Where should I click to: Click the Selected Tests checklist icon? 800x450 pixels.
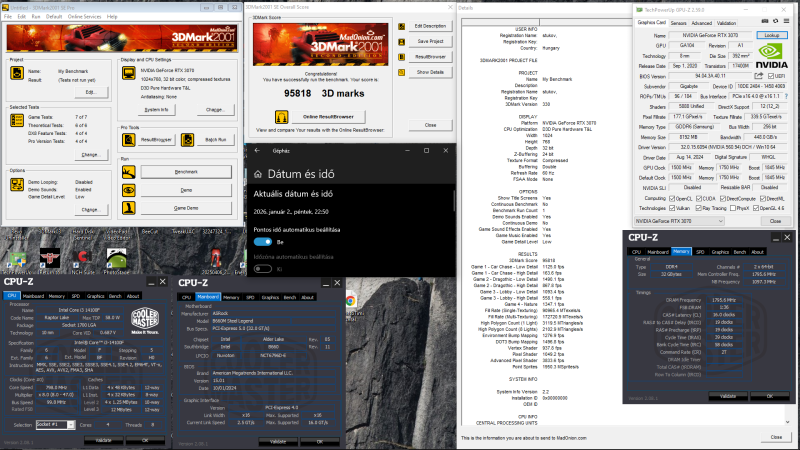point(17,120)
